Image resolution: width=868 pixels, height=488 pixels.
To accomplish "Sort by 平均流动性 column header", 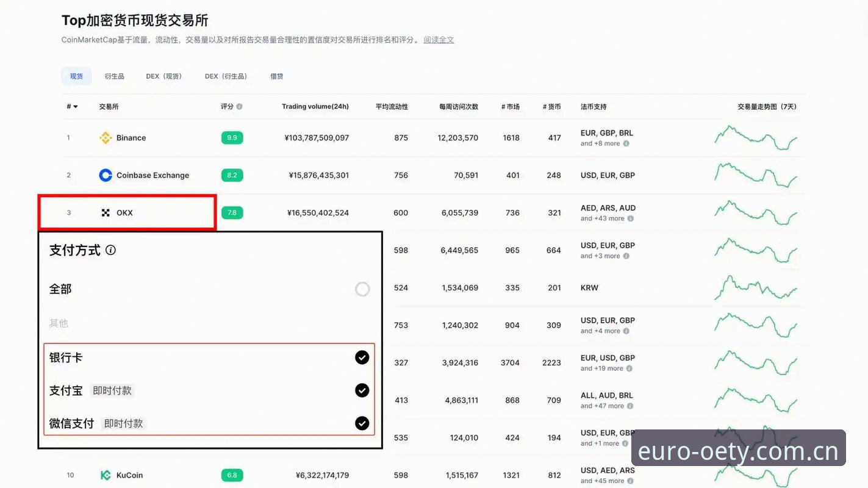I will click(x=392, y=107).
